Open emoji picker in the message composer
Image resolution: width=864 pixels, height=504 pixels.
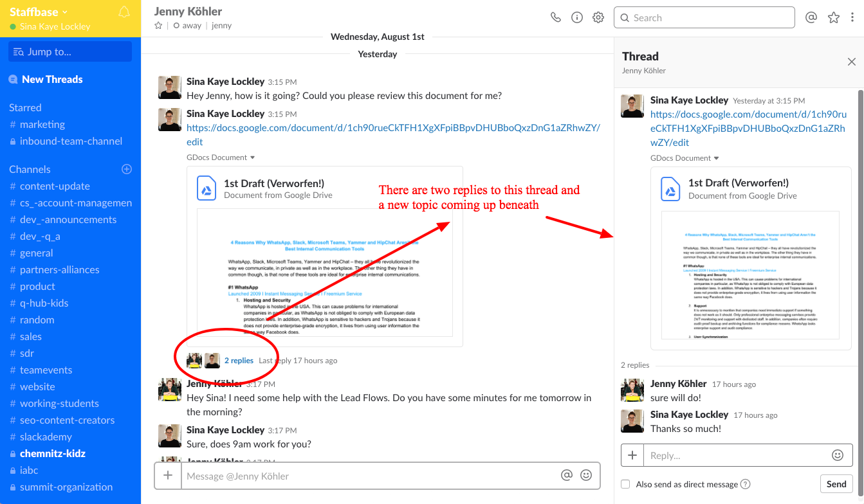(x=586, y=475)
